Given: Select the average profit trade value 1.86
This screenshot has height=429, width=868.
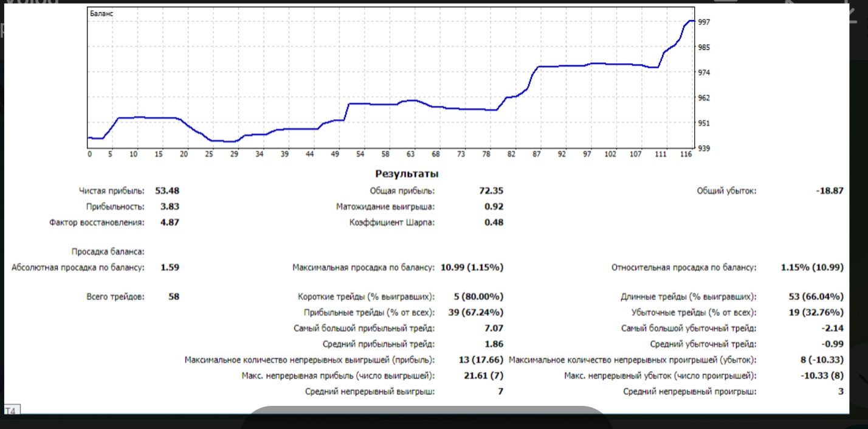Looking at the screenshot, I should coord(494,344).
